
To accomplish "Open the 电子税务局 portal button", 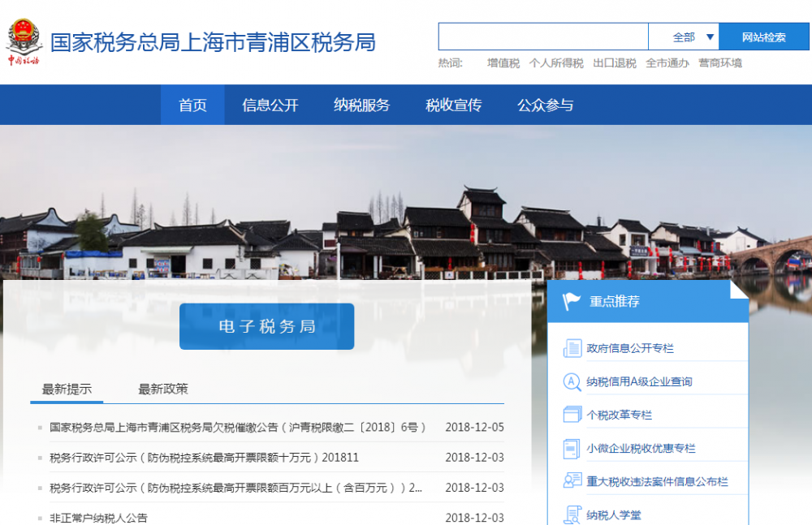I will (266, 326).
